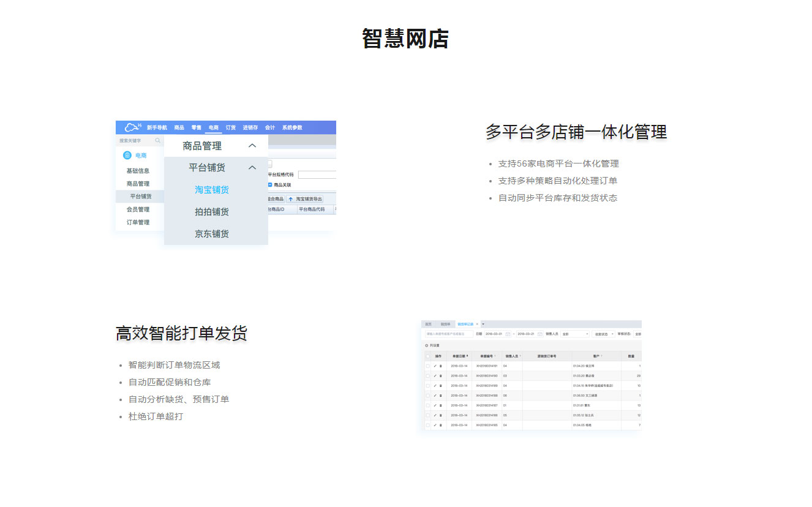
Task: Click the 平台规格代码 input field
Action: click(317, 175)
